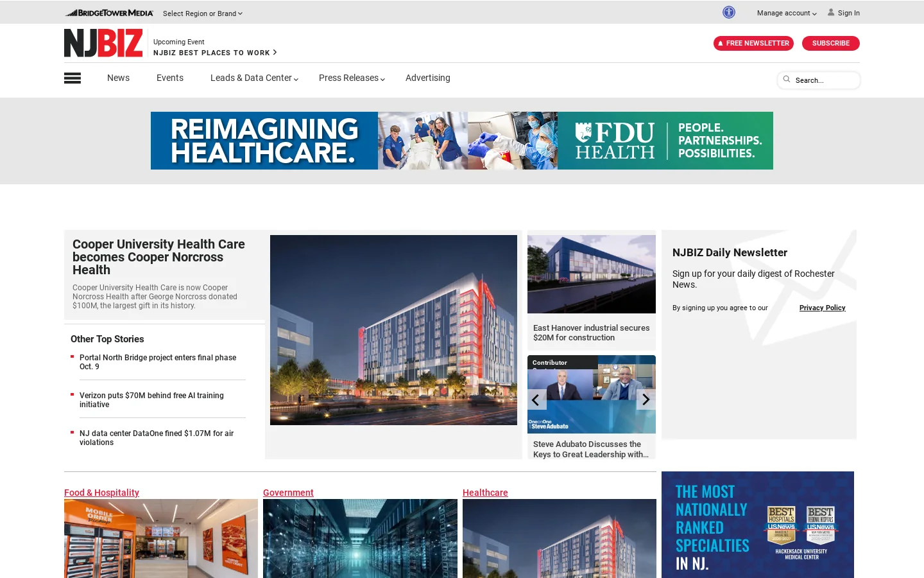Click the user icon beside Sign In
Screen dimensions: 924x578
click(831, 12)
